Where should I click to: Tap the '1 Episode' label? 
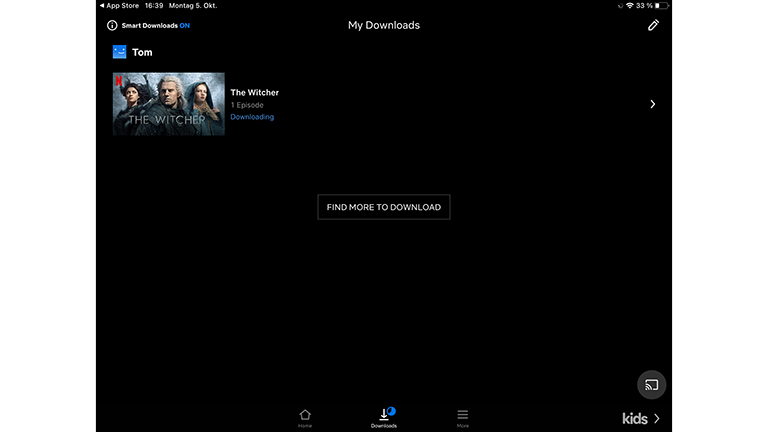tap(247, 105)
